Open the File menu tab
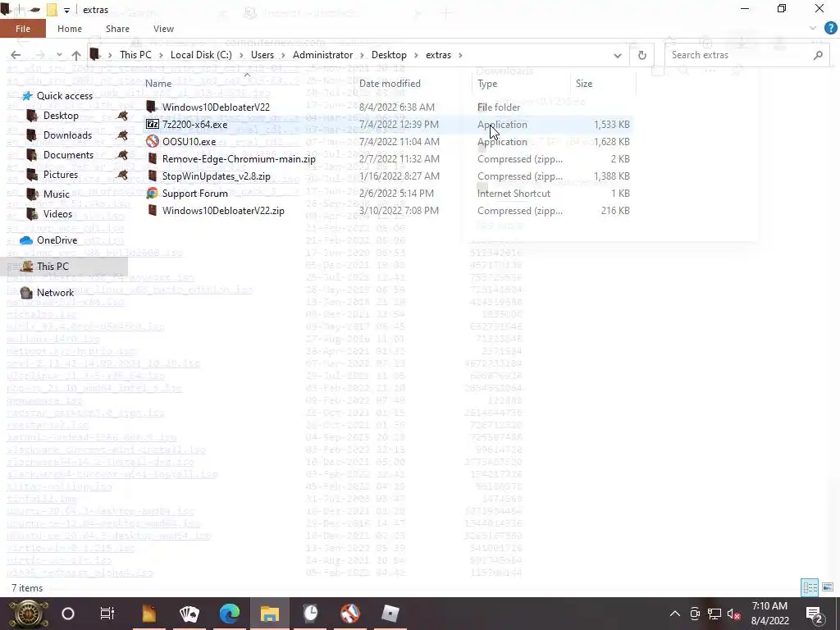Screen dimensions: 840x630 [22, 29]
